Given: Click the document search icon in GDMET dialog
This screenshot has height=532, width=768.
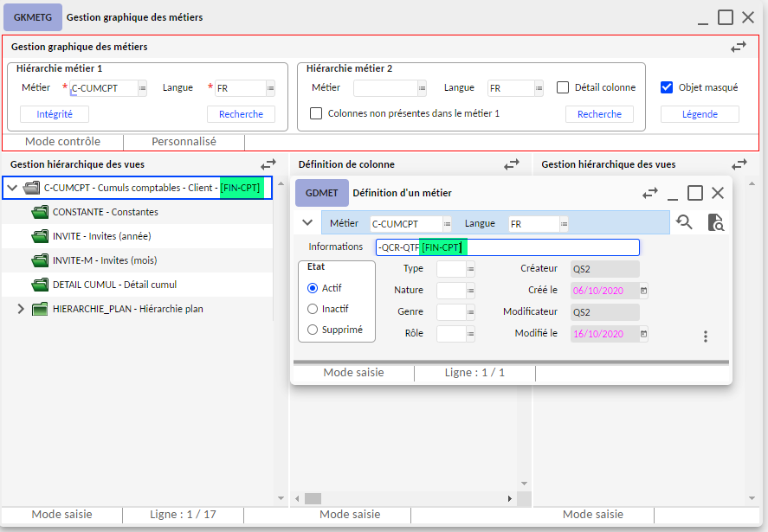Looking at the screenshot, I should 715,222.
